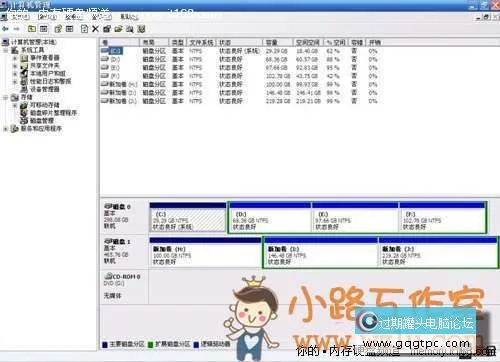This screenshot has width=500, height=362.
Task: Open the 窗口 menu in the menu bar
Action: pos(101,17)
